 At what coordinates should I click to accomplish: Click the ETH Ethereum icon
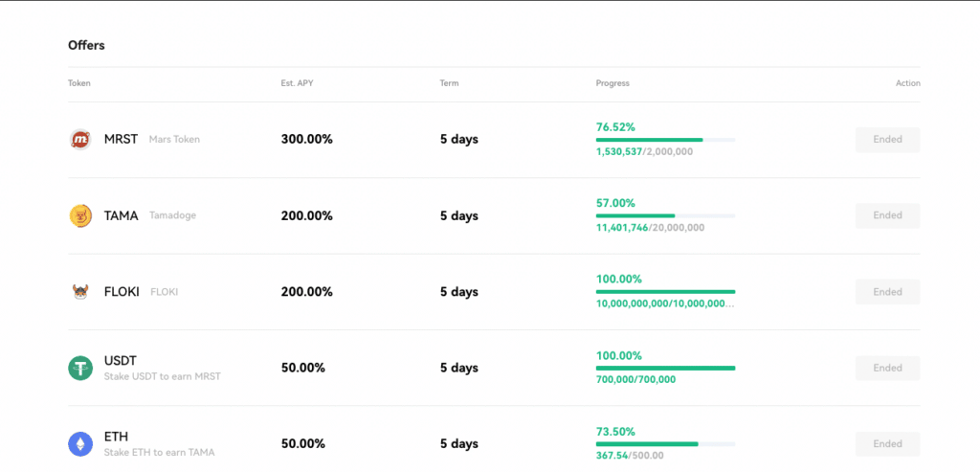tap(80, 444)
